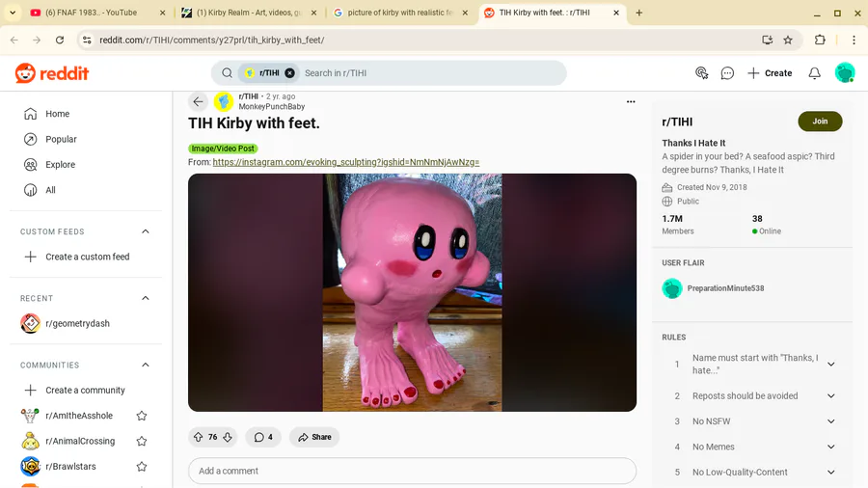Click the Image/Video Post flair
Screen dimensions: 868x488
[223, 149]
